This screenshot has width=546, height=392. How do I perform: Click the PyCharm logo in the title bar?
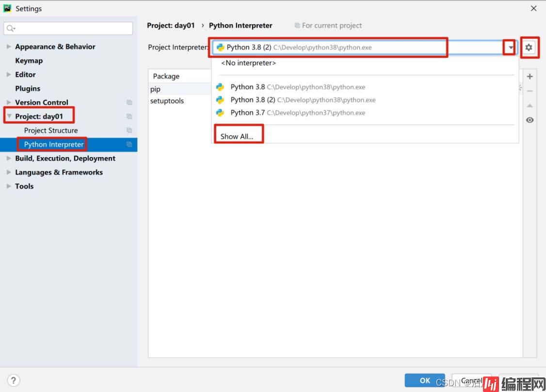click(x=7, y=8)
